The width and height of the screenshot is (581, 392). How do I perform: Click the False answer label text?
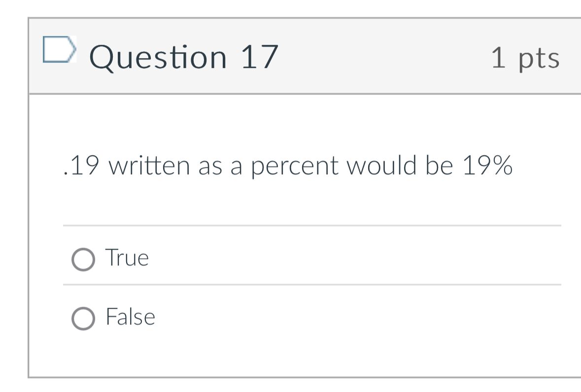point(130,317)
